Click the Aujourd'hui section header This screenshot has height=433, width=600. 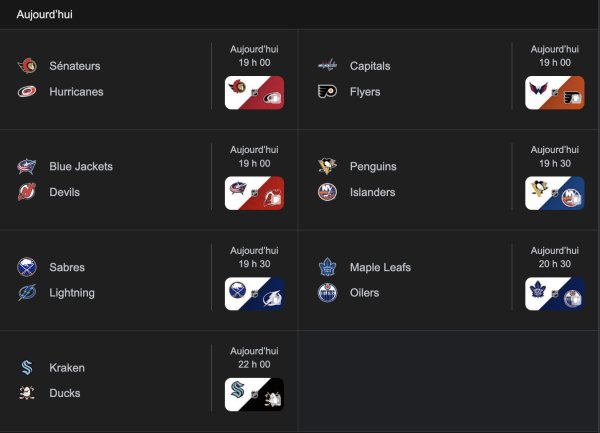[x=44, y=15]
